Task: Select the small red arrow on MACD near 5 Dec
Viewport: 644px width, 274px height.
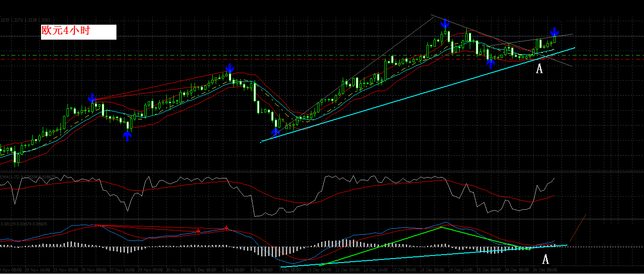Action: (226, 228)
